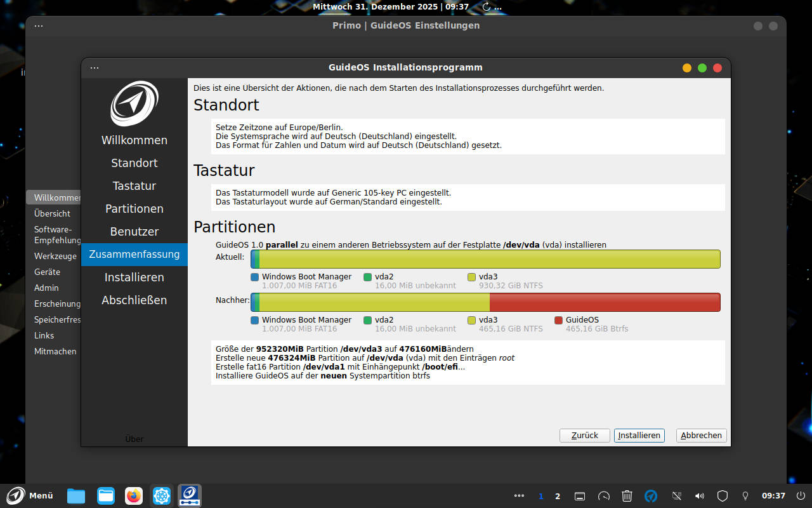Open the volume speaker tray icon
Viewport: 812px width, 508px height.
point(699,496)
